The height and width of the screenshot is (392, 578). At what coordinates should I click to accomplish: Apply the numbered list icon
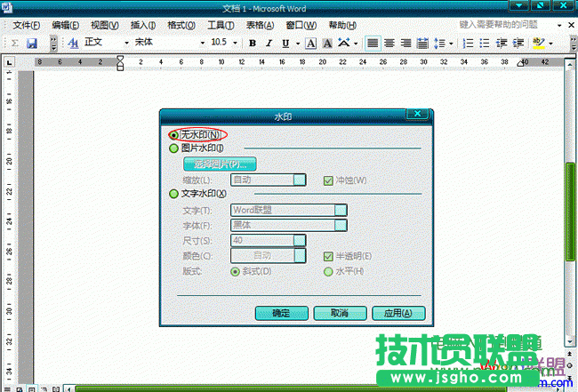(468, 43)
